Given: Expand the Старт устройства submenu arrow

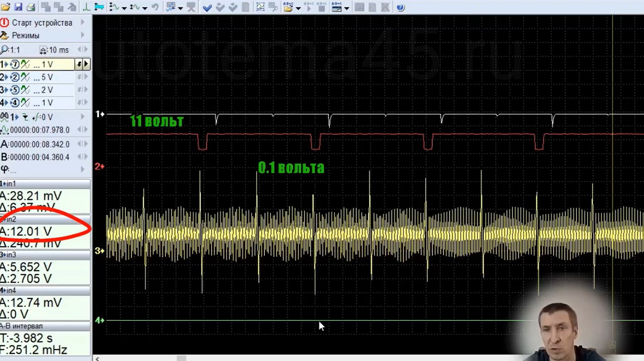Looking at the screenshot, I should [83, 22].
